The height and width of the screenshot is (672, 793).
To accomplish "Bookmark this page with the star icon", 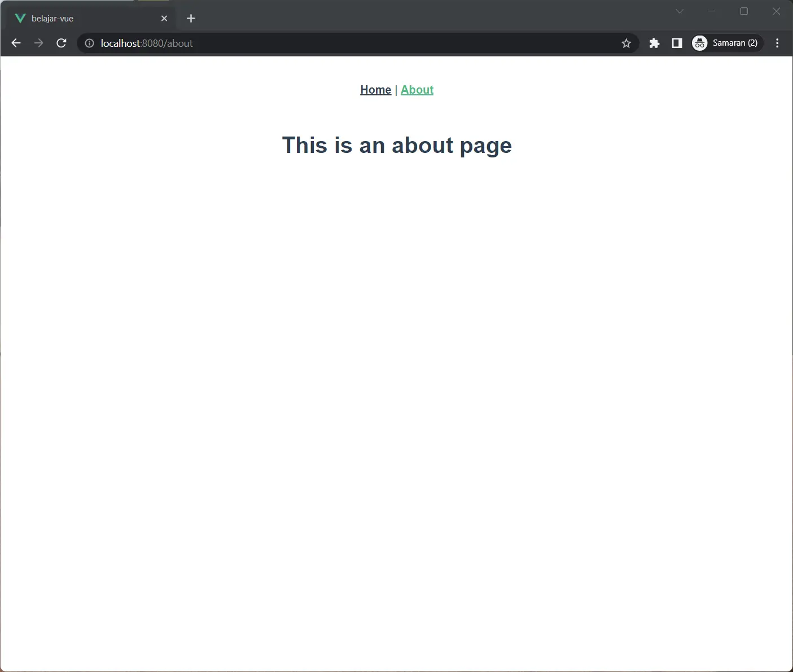I will pyautogui.click(x=626, y=43).
